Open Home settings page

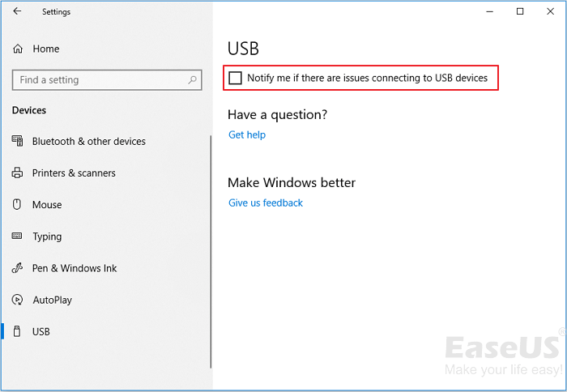tap(46, 49)
